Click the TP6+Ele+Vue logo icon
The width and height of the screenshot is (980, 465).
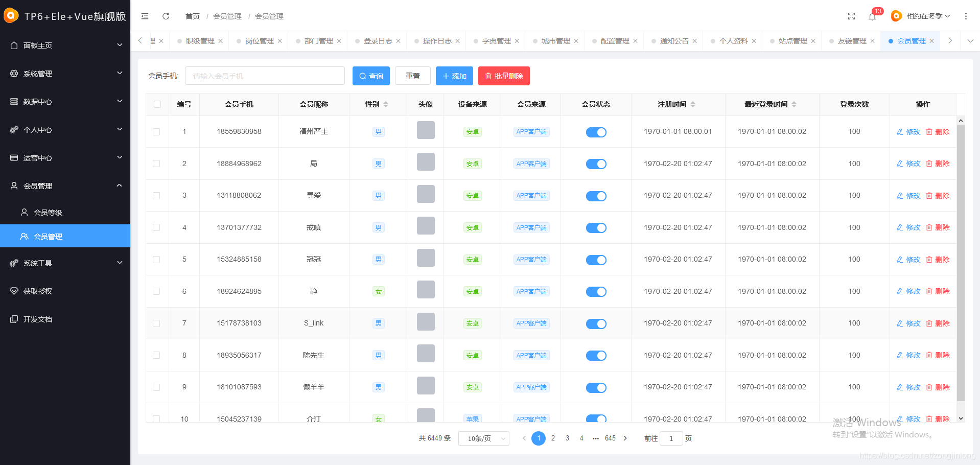11,16
